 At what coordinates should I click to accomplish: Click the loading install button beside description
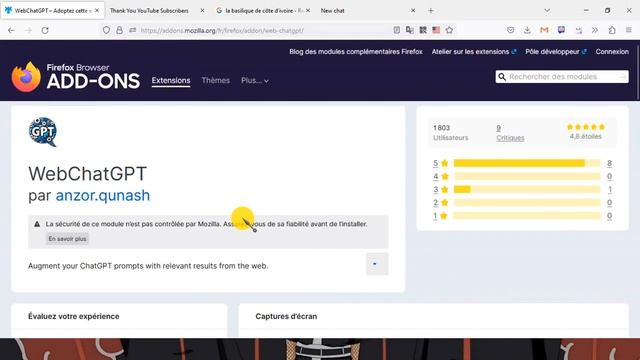[x=377, y=264]
